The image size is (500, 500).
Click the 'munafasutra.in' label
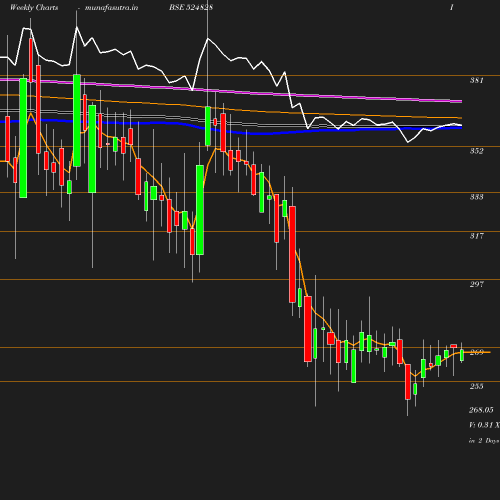coord(111,8)
